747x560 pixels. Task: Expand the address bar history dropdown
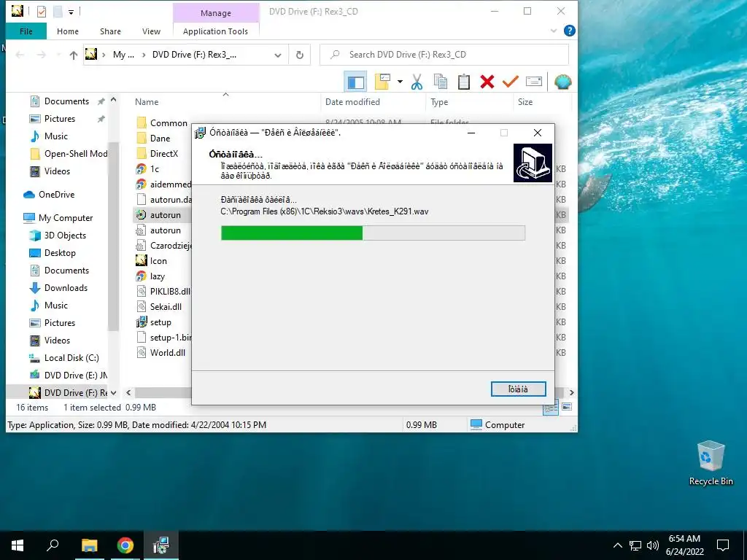278,55
